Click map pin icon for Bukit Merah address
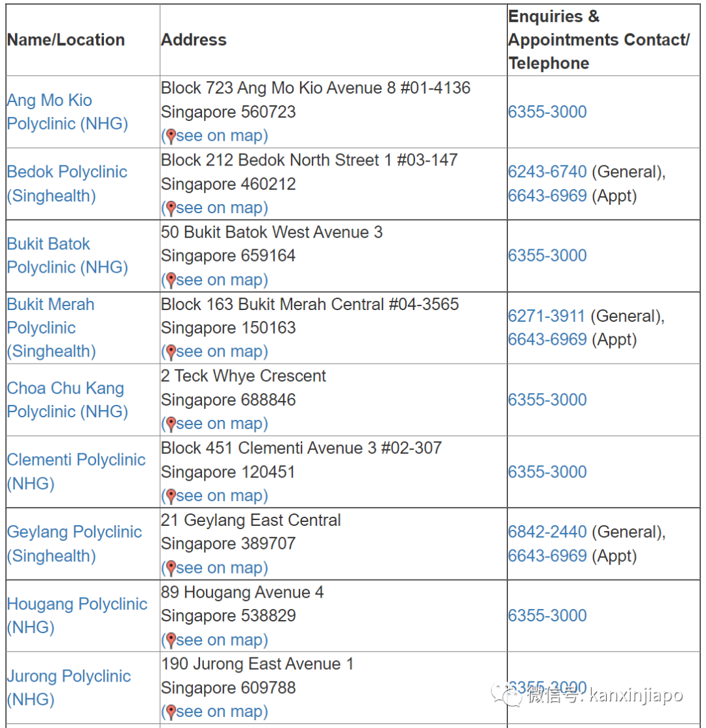 pyautogui.click(x=171, y=352)
